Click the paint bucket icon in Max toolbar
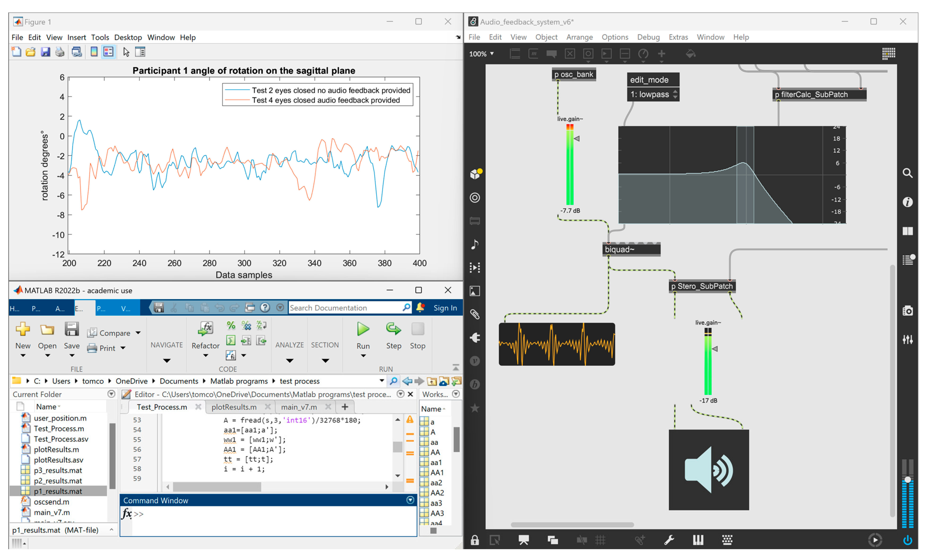This screenshot has width=931, height=560. coord(690,54)
